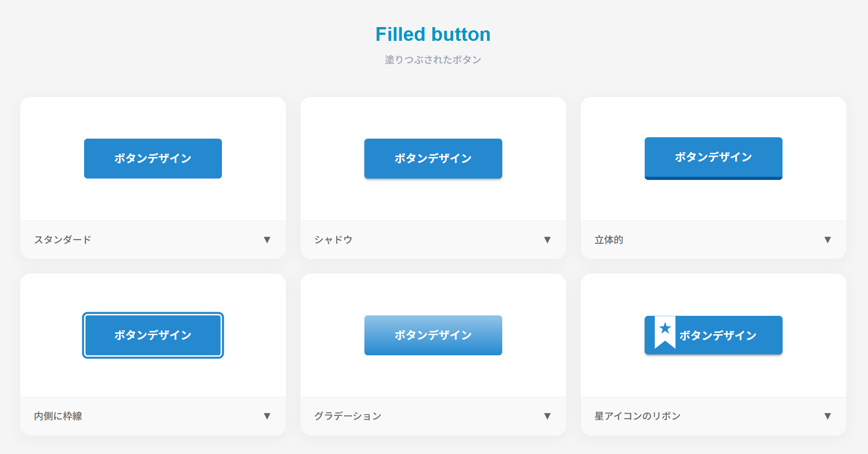The image size is (868, 454).
Task: Expand the 内側に枠線 code section
Action: (267, 416)
